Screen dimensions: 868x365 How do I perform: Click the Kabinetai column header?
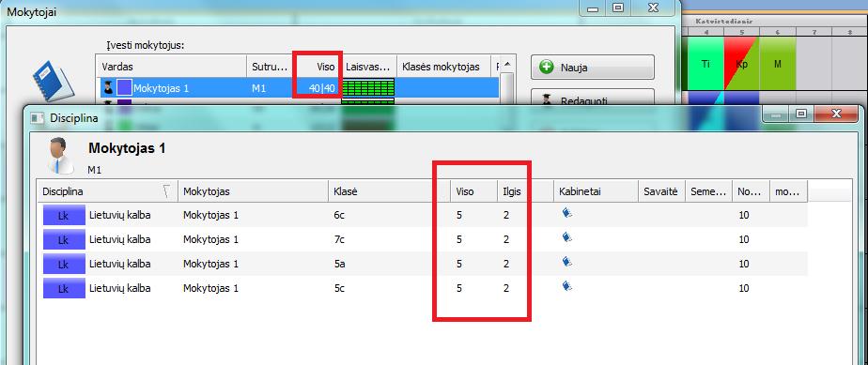[597, 192]
